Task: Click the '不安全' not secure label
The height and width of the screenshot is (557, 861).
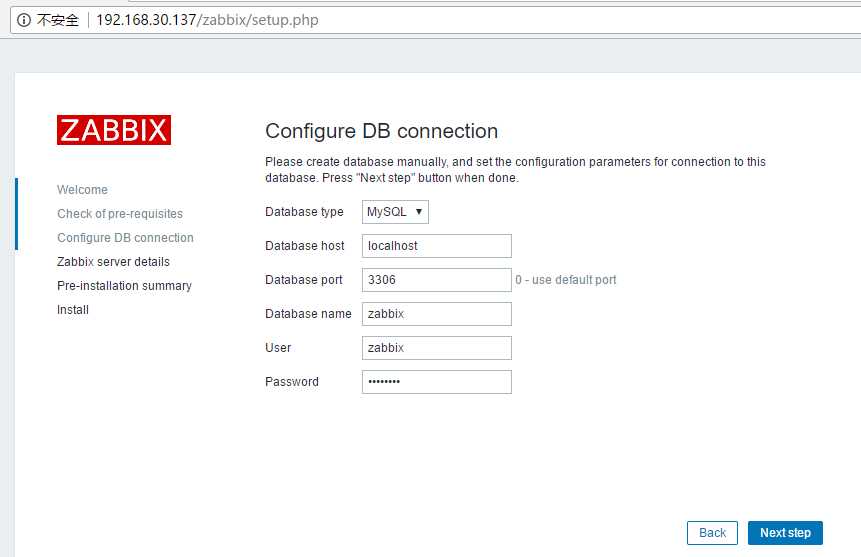Action: (x=58, y=20)
